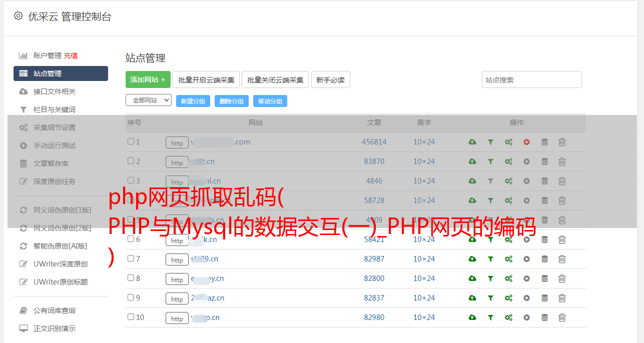Click the filter icon in row 8
The height and width of the screenshot is (343, 644).
490,278
